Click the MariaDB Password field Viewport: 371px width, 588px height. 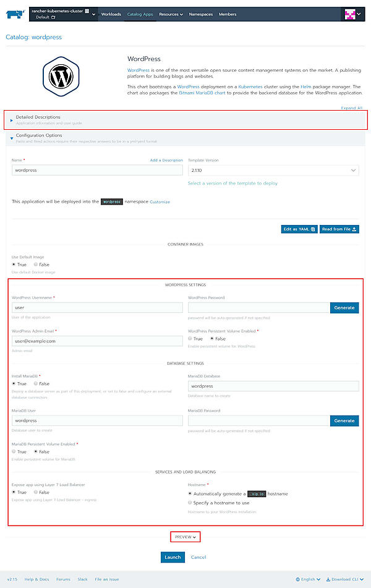tap(259, 420)
